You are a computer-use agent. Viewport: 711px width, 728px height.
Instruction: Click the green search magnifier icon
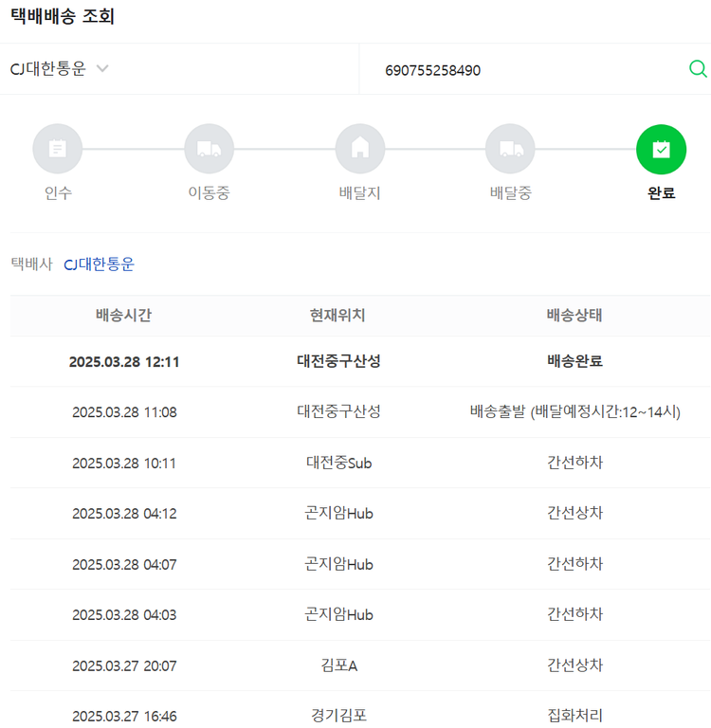tap(698, 69)
